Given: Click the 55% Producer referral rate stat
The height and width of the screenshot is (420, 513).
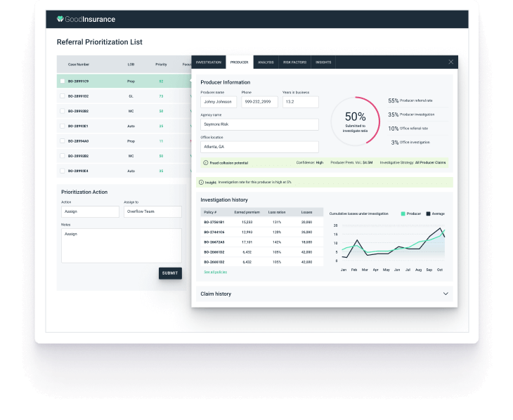Looking at the screenshot, I should tap(410, 100).
